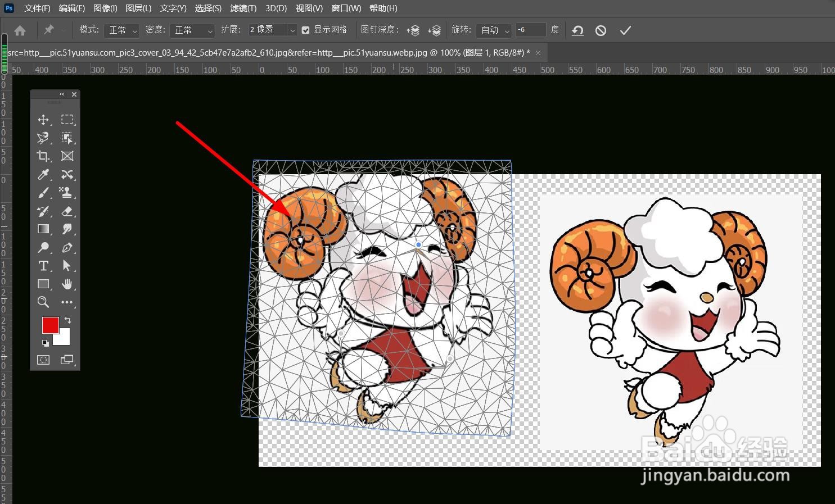Move pin depth backward
835x504 pixels.
tap(434, 30)
